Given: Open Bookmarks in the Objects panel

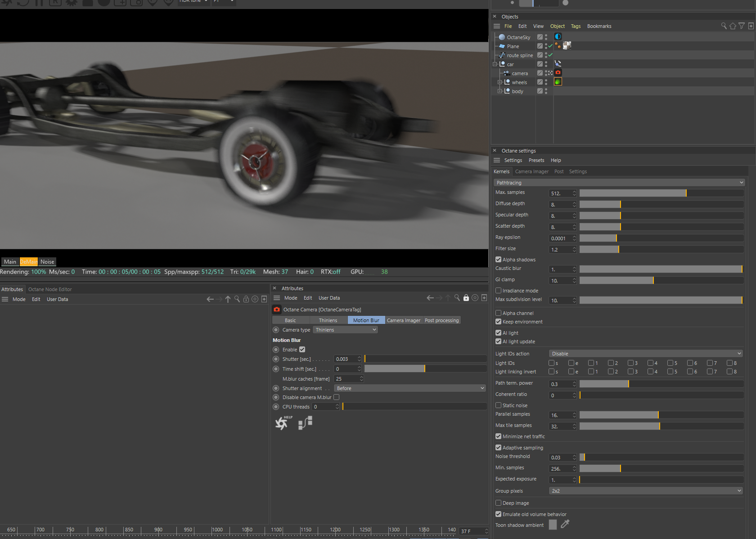Looking at the screenshot, I should tap(599, 26).
